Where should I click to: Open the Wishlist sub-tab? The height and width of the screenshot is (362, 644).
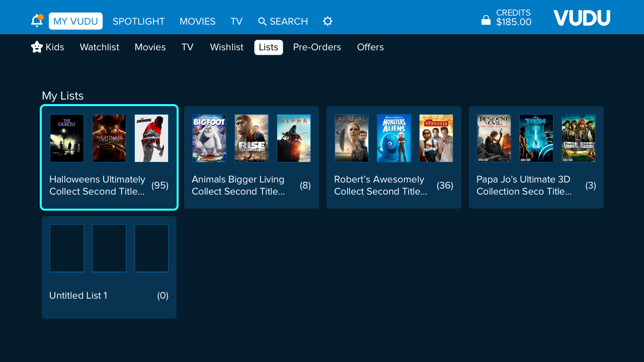(227, 47)
